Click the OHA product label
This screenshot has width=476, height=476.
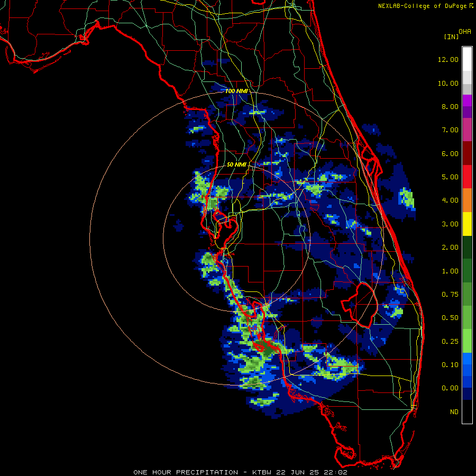point(465,31)
